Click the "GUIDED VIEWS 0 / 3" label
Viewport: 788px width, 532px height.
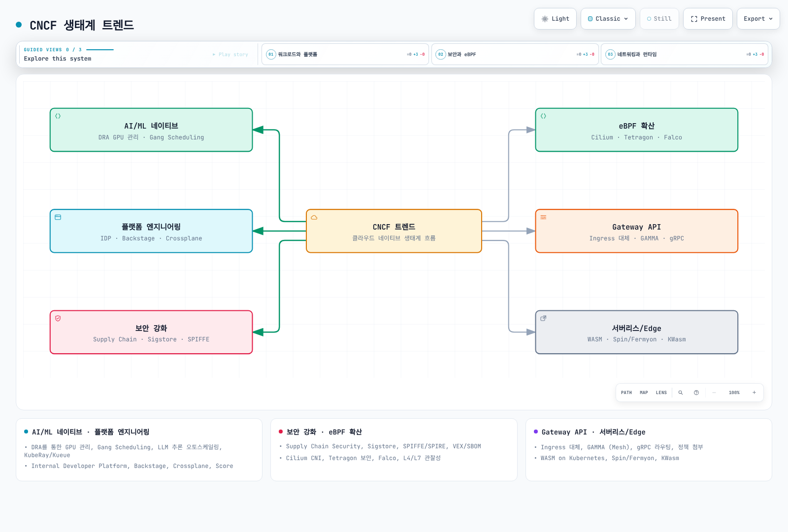point(53,50)
